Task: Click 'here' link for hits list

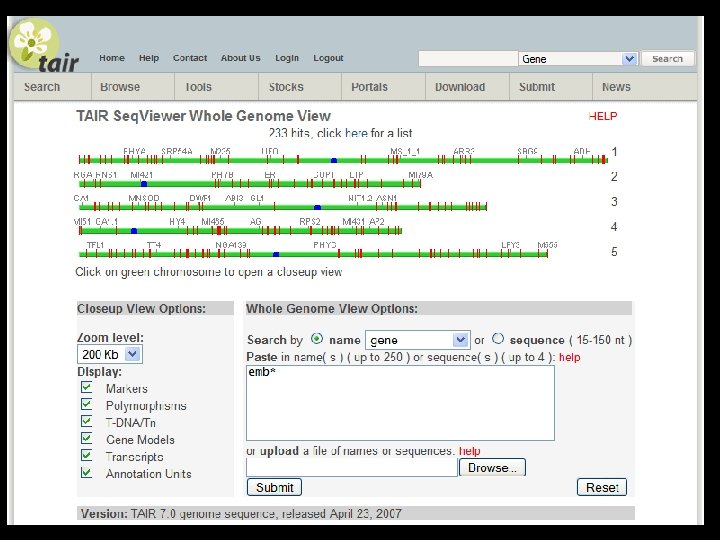Action: click(x=356, y=133)
